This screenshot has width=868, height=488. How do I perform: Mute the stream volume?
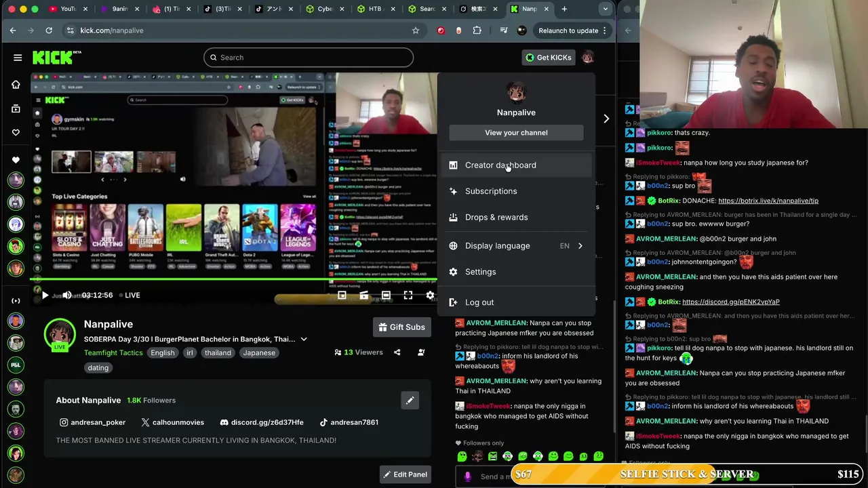coord(67,296)
